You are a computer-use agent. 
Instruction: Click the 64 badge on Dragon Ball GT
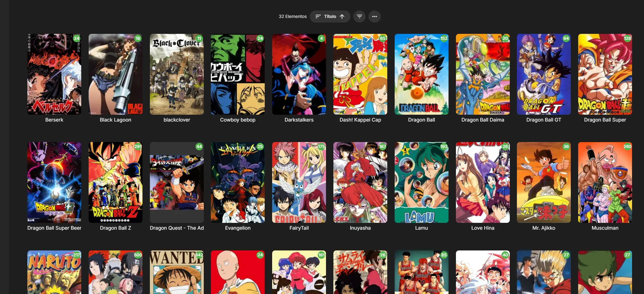click(x=566, y=38)
